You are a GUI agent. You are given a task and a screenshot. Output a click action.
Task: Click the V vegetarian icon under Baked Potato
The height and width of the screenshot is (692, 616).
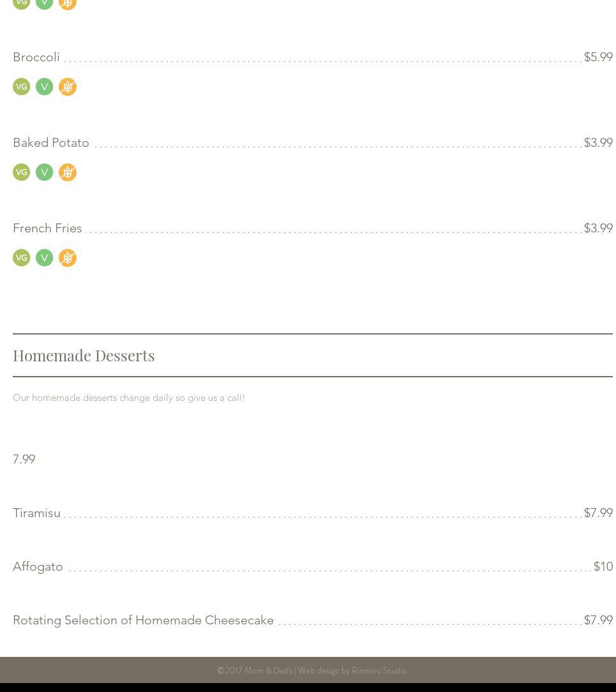click(x=44, y=172)
